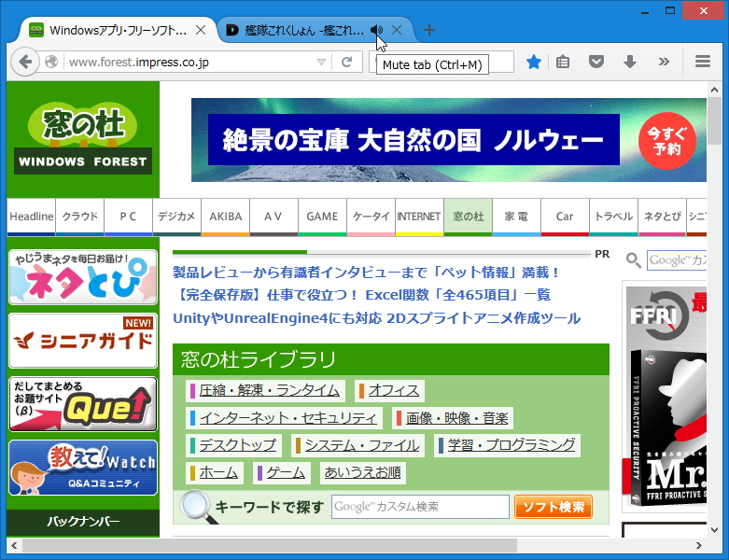Click the キーワードで探す search field
Viewport: 729px width, 560px height.
(x=420, y=507)
